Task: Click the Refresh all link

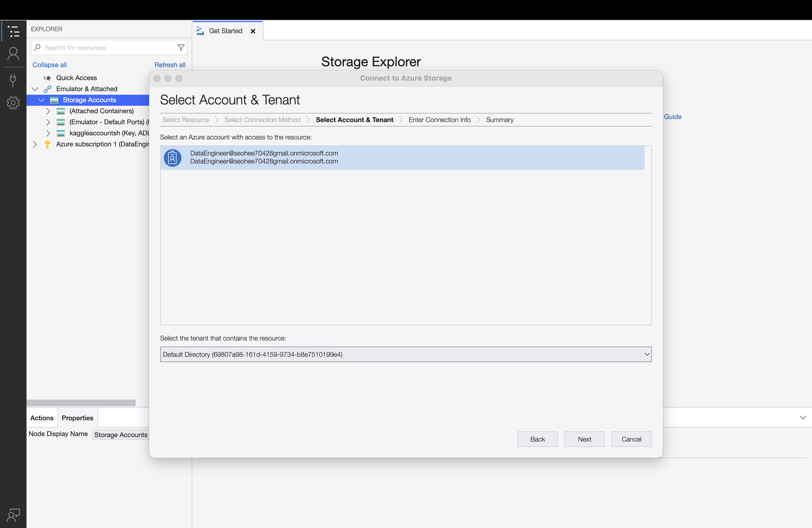Action: (170, 65)
